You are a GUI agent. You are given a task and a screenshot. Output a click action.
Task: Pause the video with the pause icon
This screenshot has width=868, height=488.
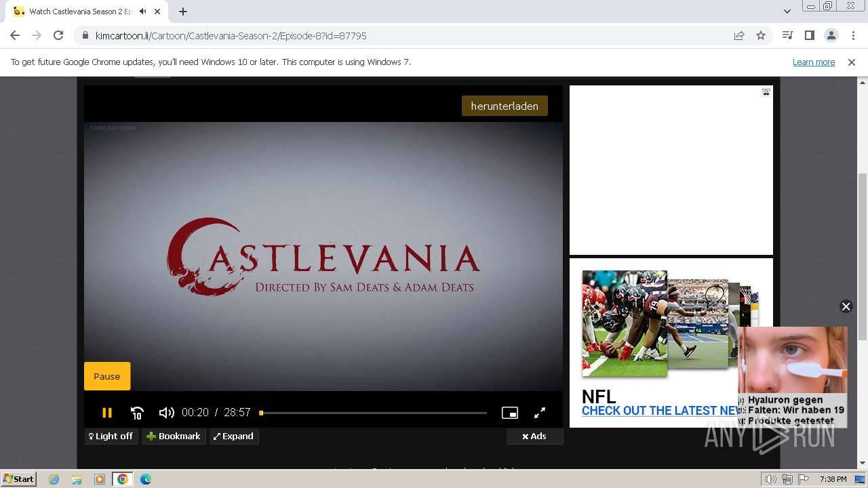tap(106, 412)
